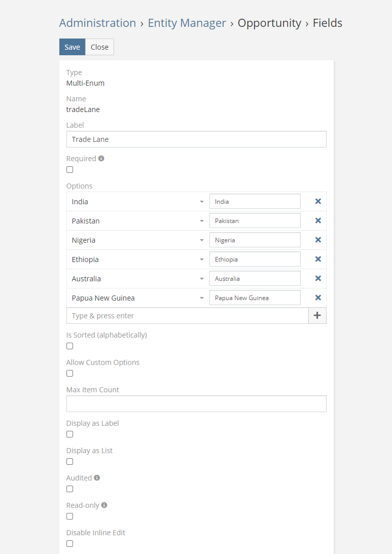This screenshot has width=392, height=554.
Task: Go to Administration breadcrumb
Action: tap(97, 23)
